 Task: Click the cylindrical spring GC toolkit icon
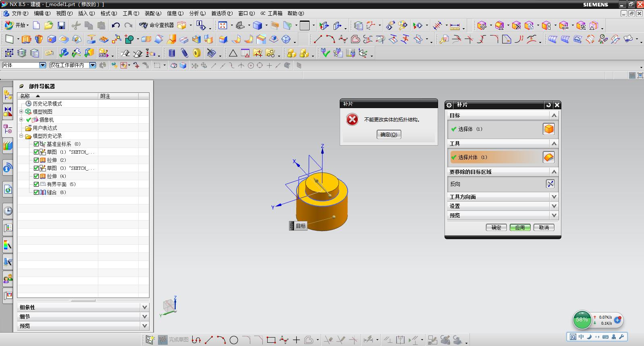[184, 53]
